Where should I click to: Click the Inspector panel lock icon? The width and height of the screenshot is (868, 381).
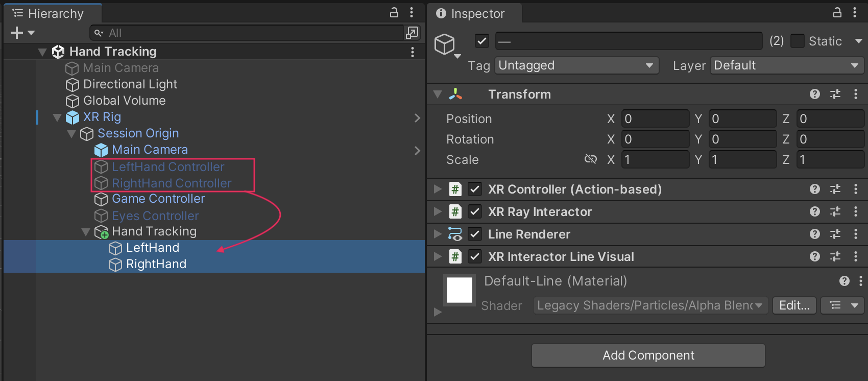[837, 13]
